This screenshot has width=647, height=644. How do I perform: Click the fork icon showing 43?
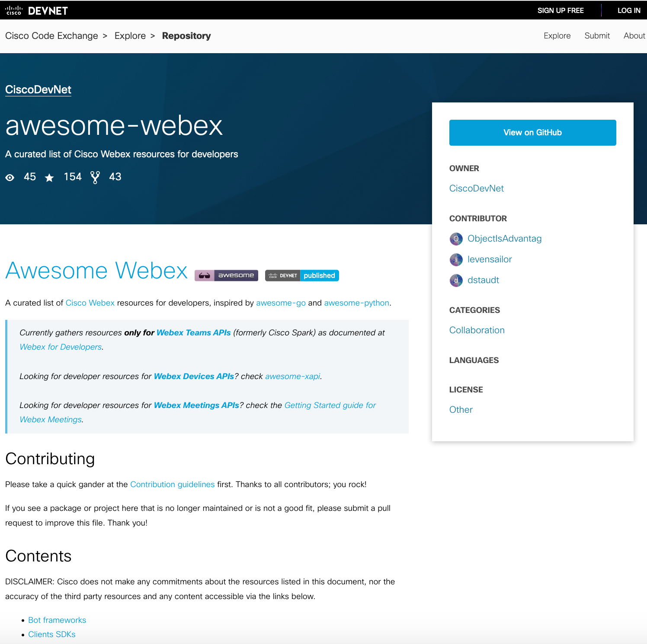tap(95, 177)
